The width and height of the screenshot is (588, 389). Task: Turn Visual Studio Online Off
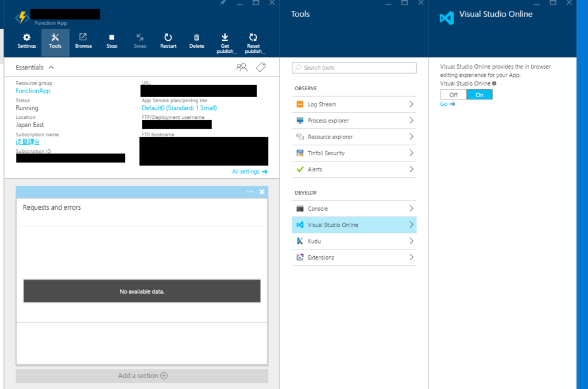coord(454,95)
